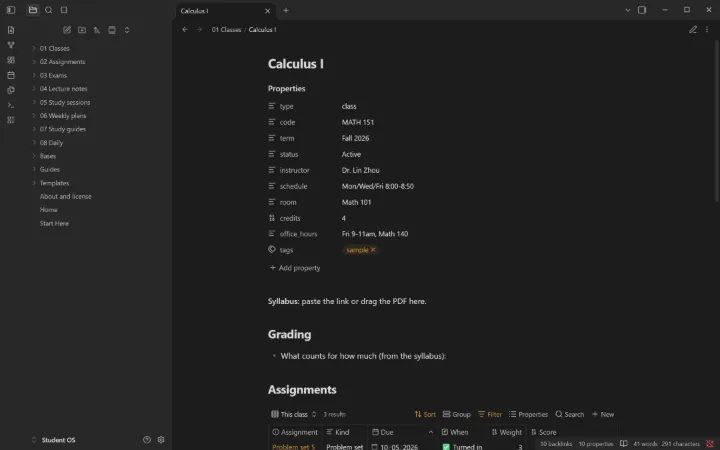The image size is (720, 450).
Task: Click the new folder icon
Action: point(82,30)
